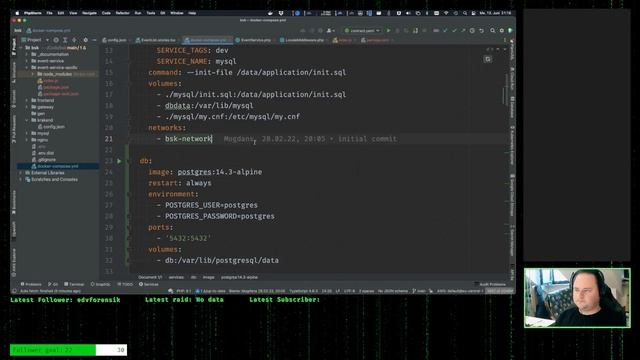Open the Git menu in menu bar
The image size is (640, 360).
pos(162,13)
